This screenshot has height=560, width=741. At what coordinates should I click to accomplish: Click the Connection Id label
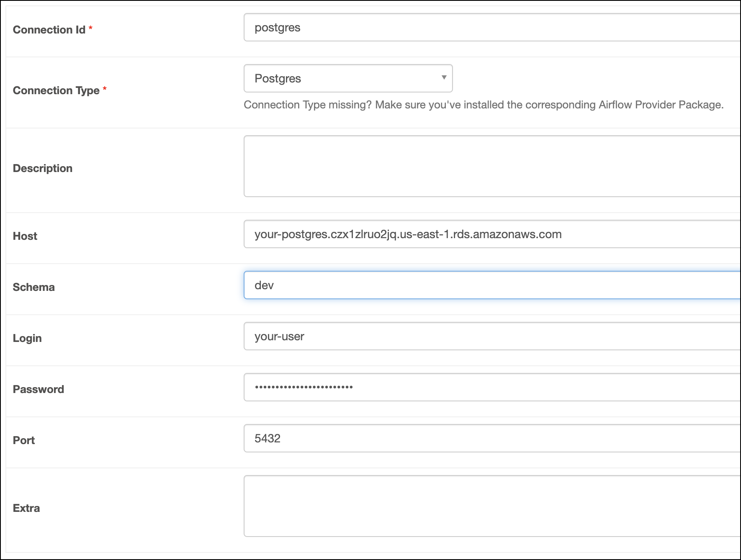tap(49, 30)
